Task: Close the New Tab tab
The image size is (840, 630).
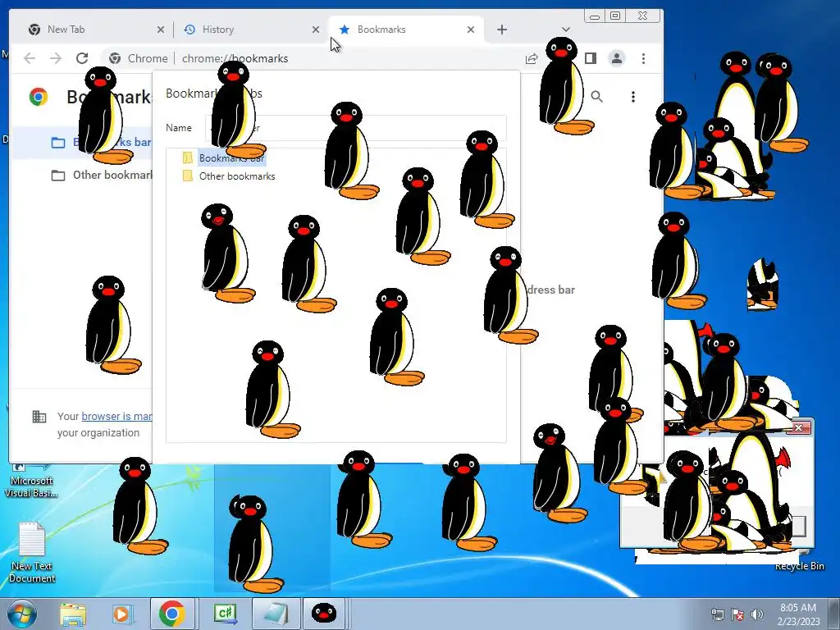Action: (160, 30)
